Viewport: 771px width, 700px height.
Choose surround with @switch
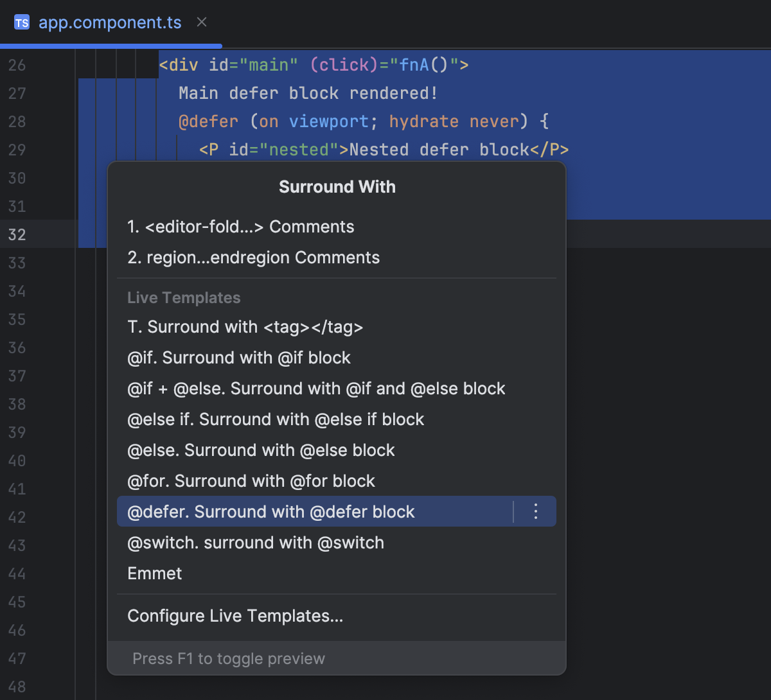pos(256,543)
